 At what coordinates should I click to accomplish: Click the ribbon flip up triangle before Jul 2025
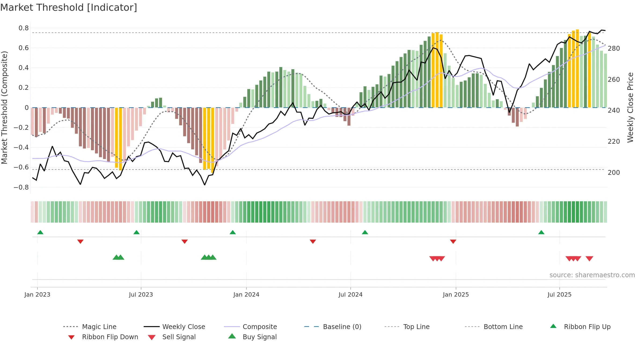tap(541, 232)
